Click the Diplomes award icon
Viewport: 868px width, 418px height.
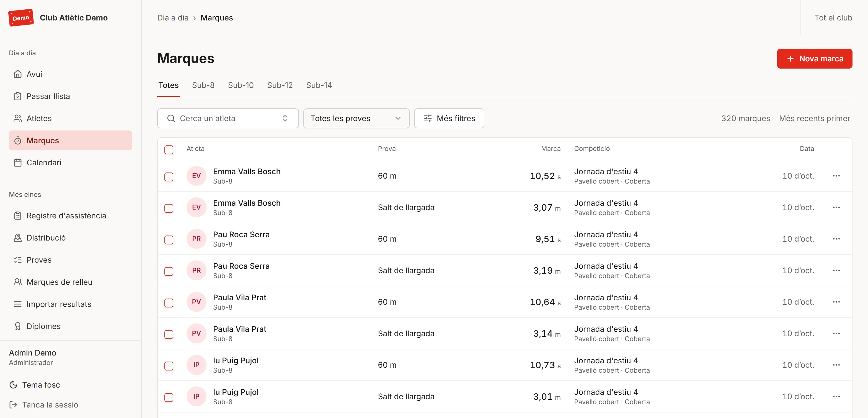pyautogui.click(x=17, y=326)
